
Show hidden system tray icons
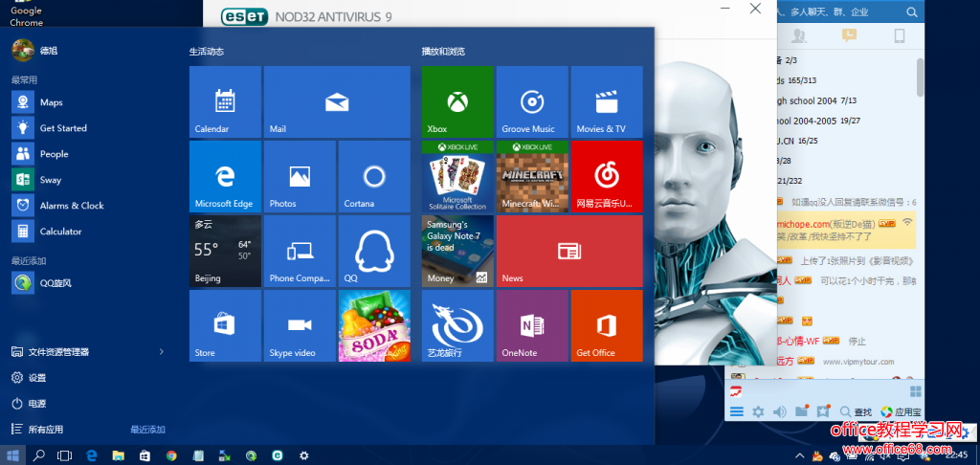(799, 455)
